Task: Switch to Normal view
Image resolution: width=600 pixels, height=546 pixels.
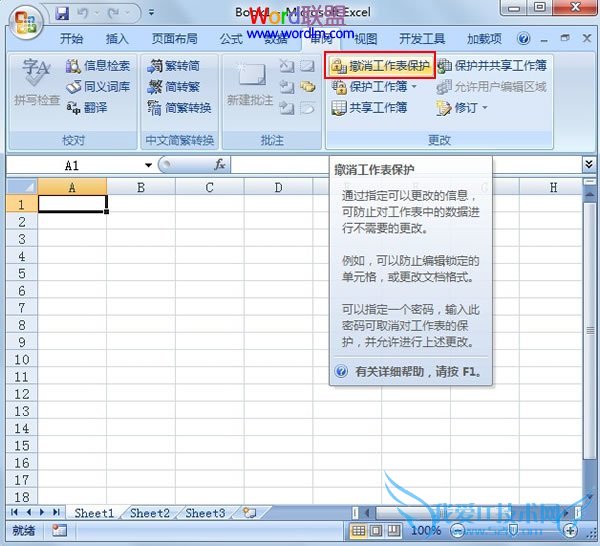Action: tap(358, 530)
